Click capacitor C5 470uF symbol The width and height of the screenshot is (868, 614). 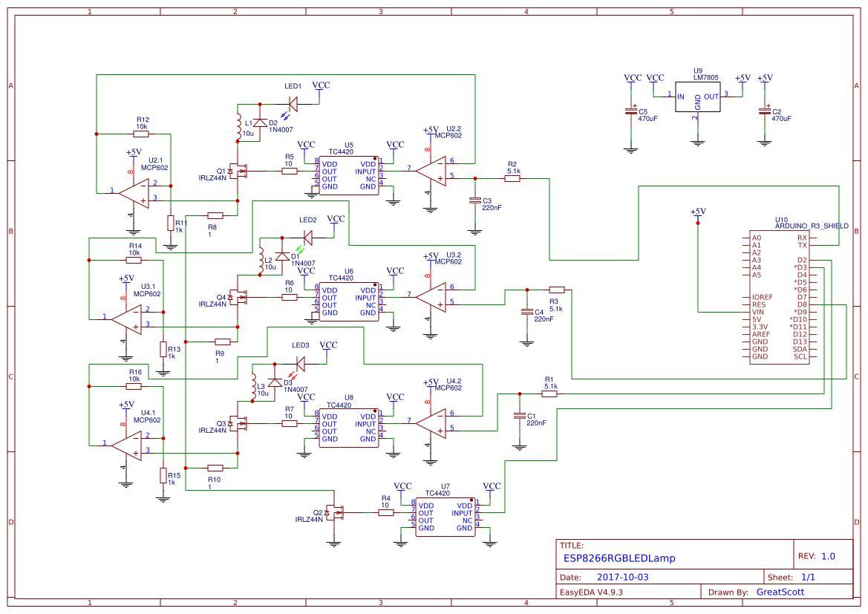[x=630, y=111]
